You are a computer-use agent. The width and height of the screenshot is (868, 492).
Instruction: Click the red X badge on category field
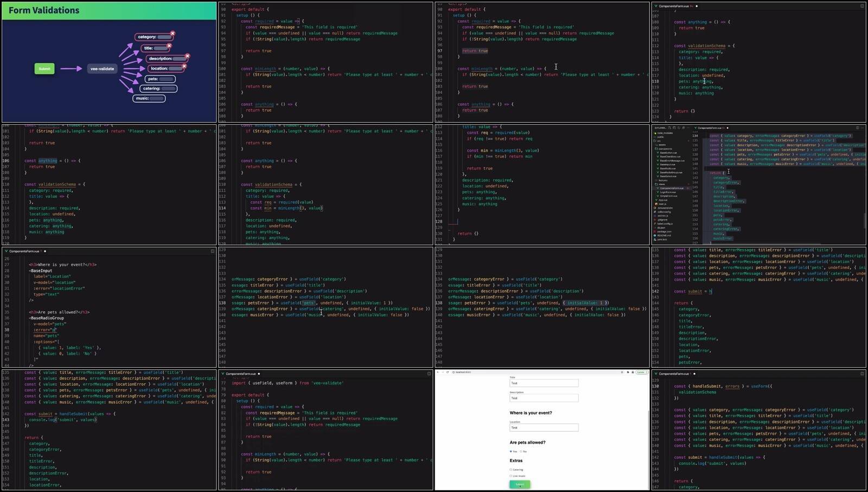[173, 34]
